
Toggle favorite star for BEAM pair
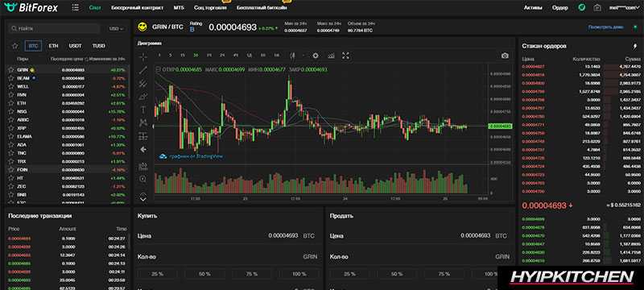point(11,78)
